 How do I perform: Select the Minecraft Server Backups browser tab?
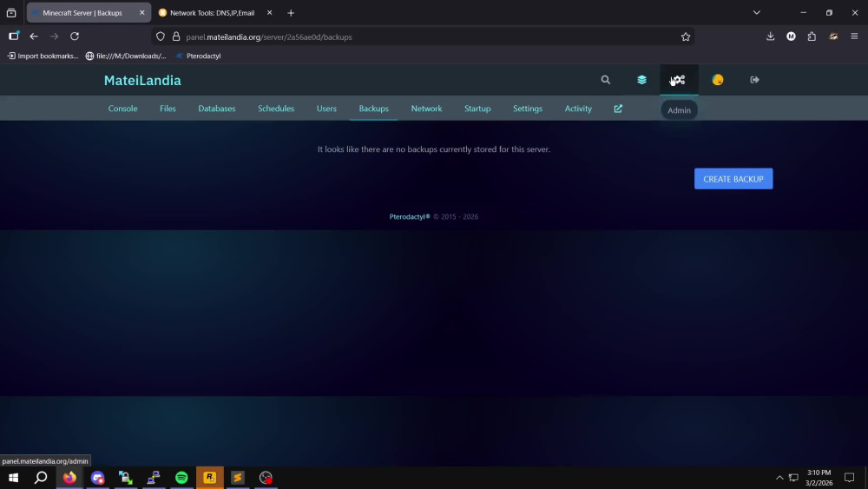click(x=89, y=13)
